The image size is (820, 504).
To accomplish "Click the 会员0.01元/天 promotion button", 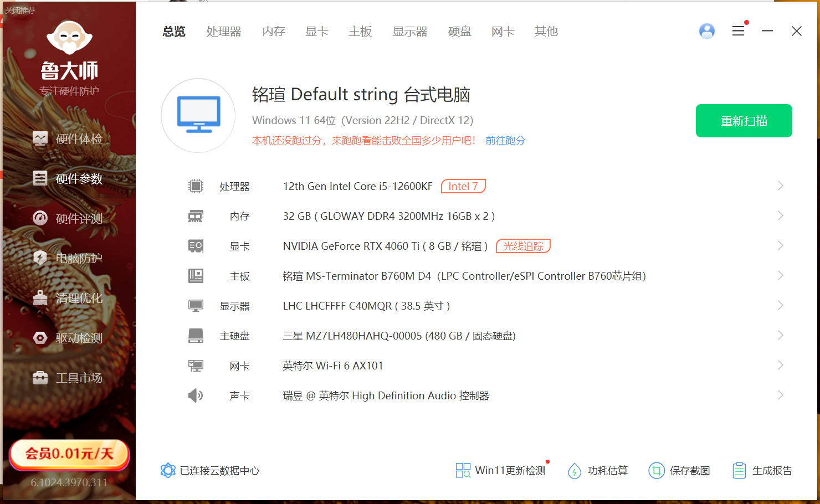I will (x=69, y=454).
